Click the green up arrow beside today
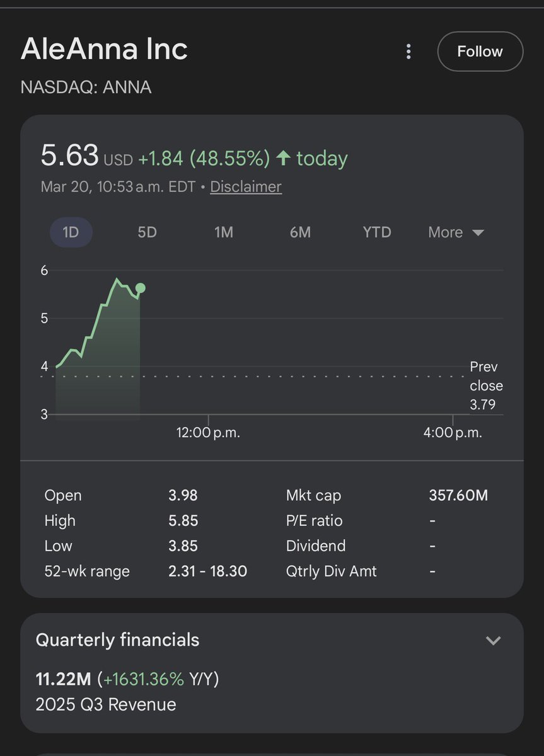Screen dimensions: 544x756 [283, 158]
